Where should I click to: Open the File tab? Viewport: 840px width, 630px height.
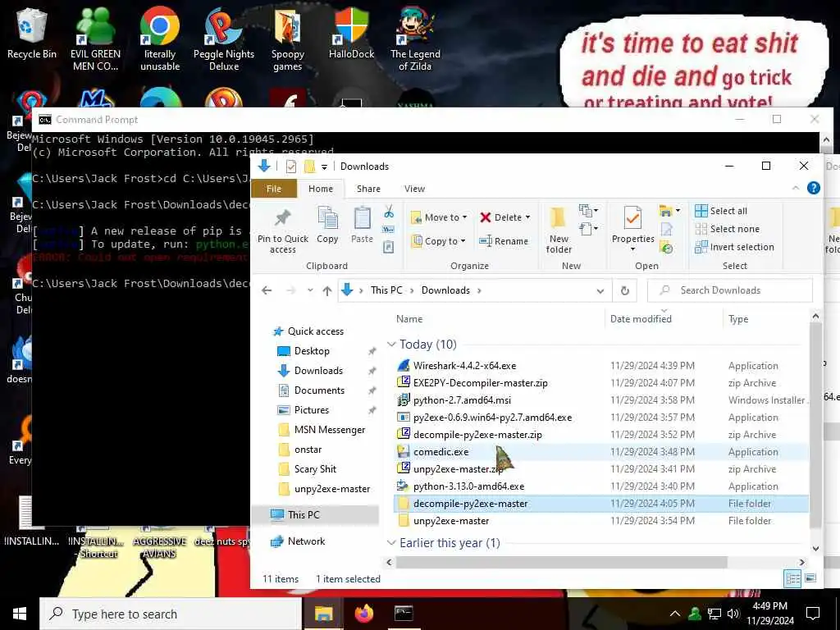click(274, 189)
